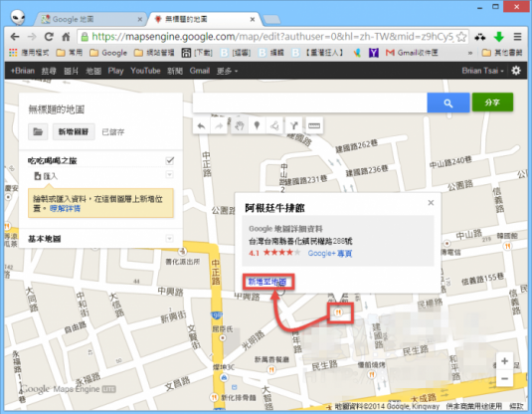The image size is (532, 414).
Task: Show more bookmarks with chevron
Action: click(470, 53)
